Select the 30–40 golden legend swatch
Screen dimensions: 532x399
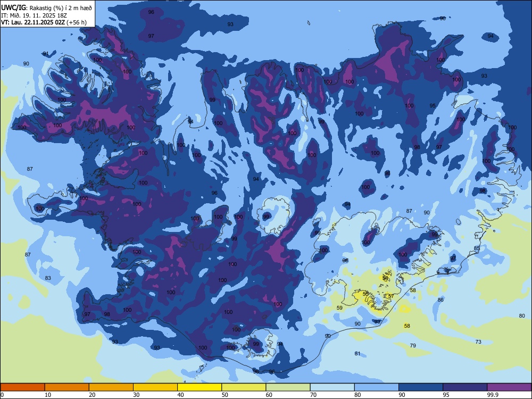(155, 387)
